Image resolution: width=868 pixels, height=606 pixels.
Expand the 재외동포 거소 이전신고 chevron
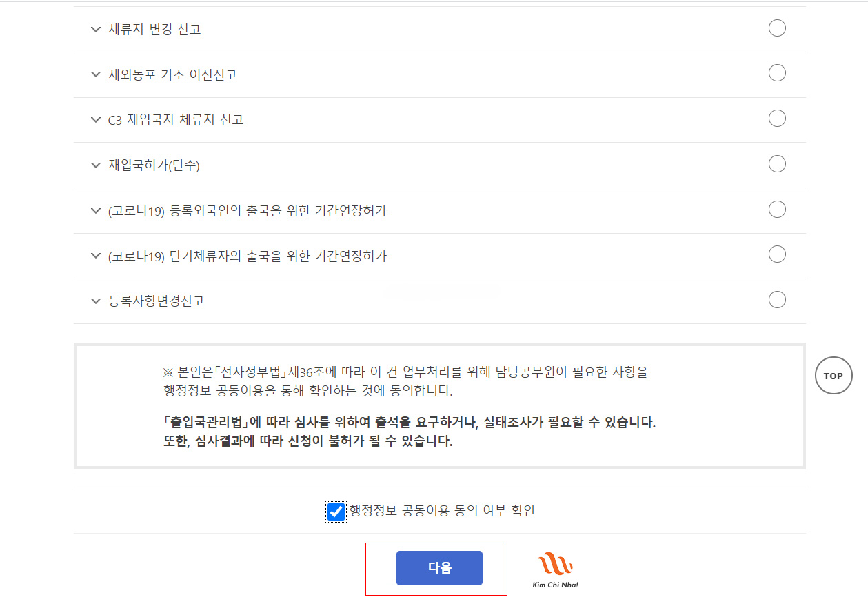[x=95, y=74]
